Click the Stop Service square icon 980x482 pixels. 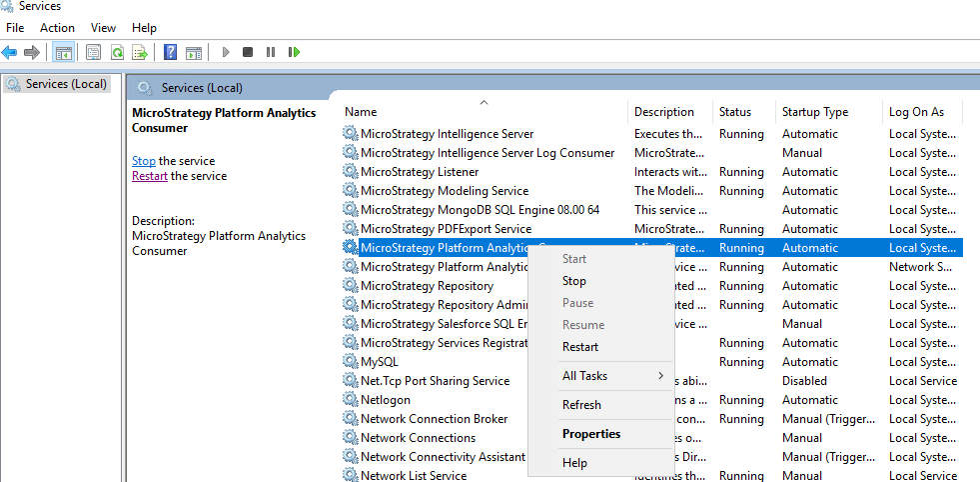pos(248,52)
